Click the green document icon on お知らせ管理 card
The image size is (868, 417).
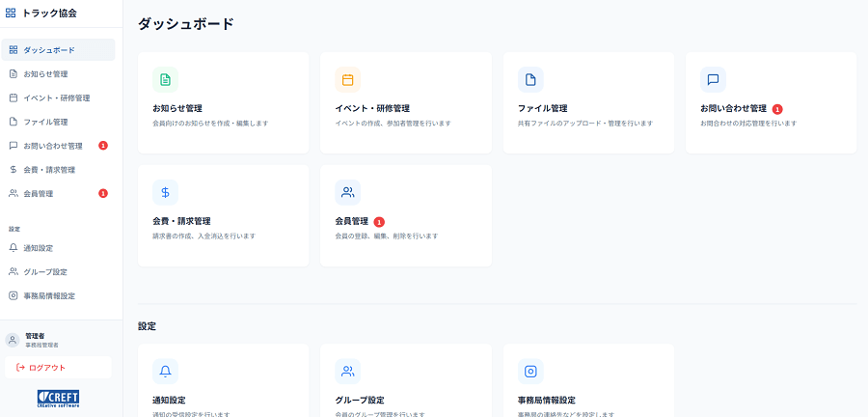[165, 79]
